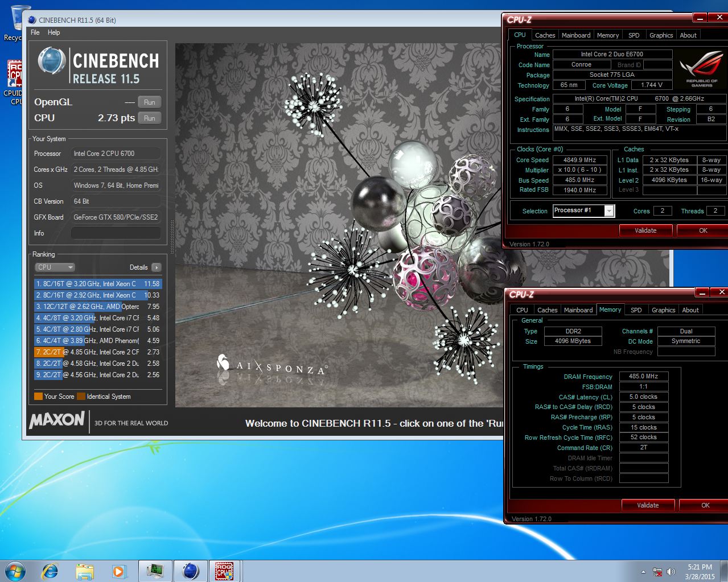Image resolution: width=728 pixels, height=582 pixels.
Task: Switch to Caches tab in lower CPU-Z
Action: point(547,310)
